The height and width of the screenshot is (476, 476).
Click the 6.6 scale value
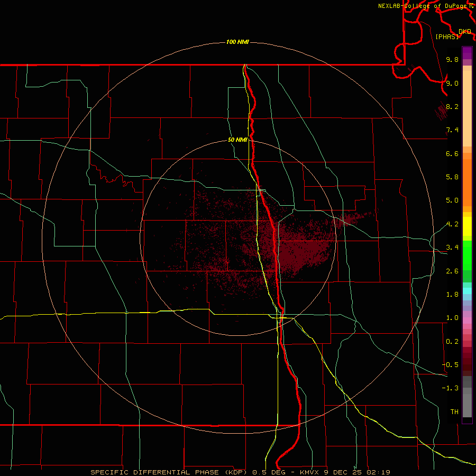tap(452, 153)
